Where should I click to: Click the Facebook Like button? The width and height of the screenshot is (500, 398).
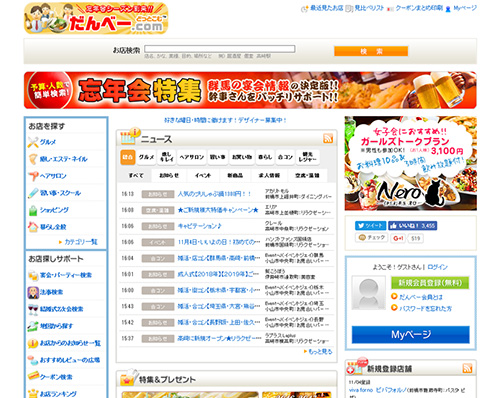coord(412,226)
